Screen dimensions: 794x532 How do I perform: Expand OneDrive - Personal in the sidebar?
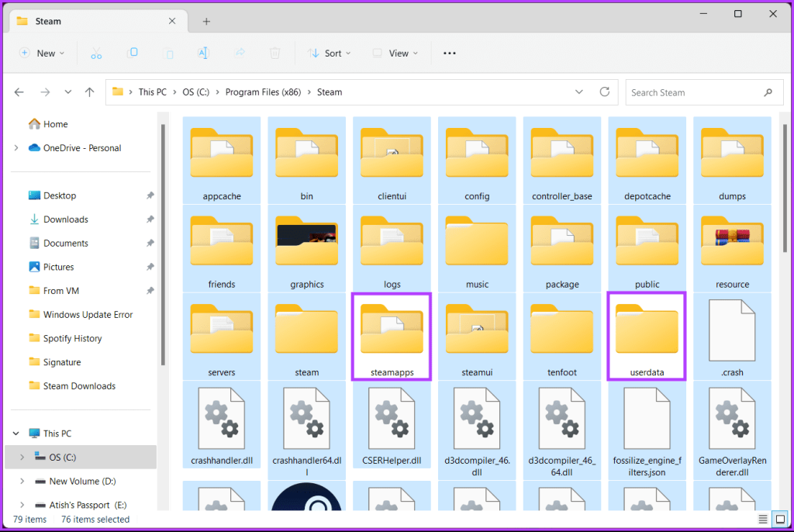16,147
